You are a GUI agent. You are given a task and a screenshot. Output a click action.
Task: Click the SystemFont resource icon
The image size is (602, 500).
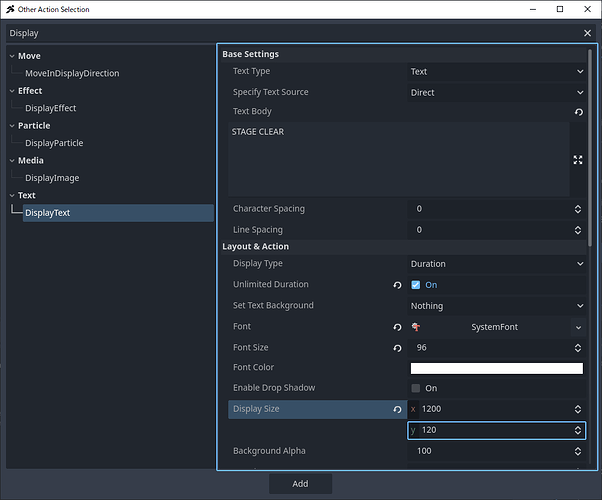click(x=416, y=327)
